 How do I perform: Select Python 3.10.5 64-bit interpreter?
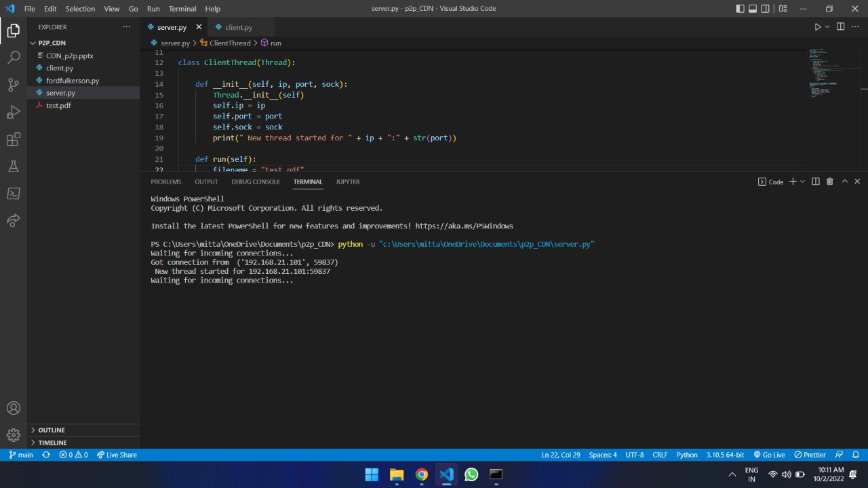pyautogui.click(x=725, y=455)
